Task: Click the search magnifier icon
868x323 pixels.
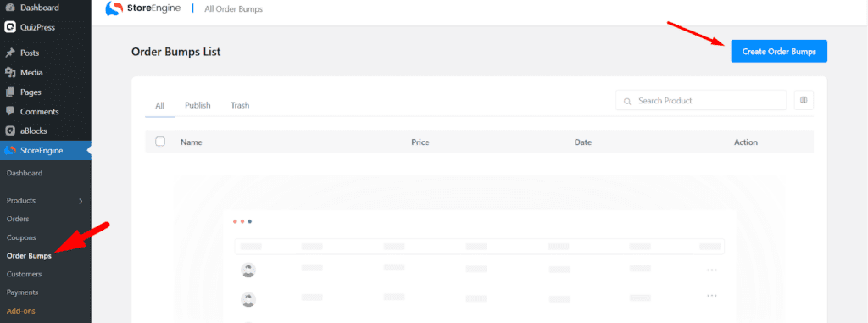Action: pyautogui.click(x=627, y=102)
